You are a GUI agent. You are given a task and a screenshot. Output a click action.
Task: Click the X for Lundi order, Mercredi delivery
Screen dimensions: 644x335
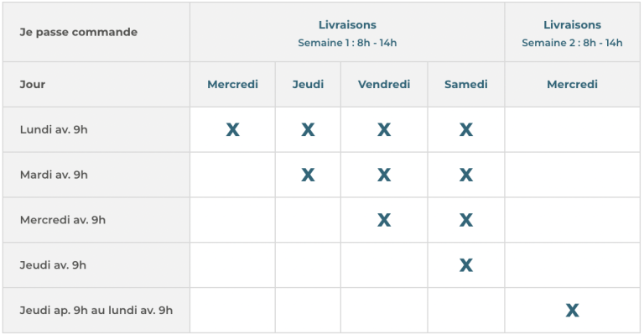232,130
